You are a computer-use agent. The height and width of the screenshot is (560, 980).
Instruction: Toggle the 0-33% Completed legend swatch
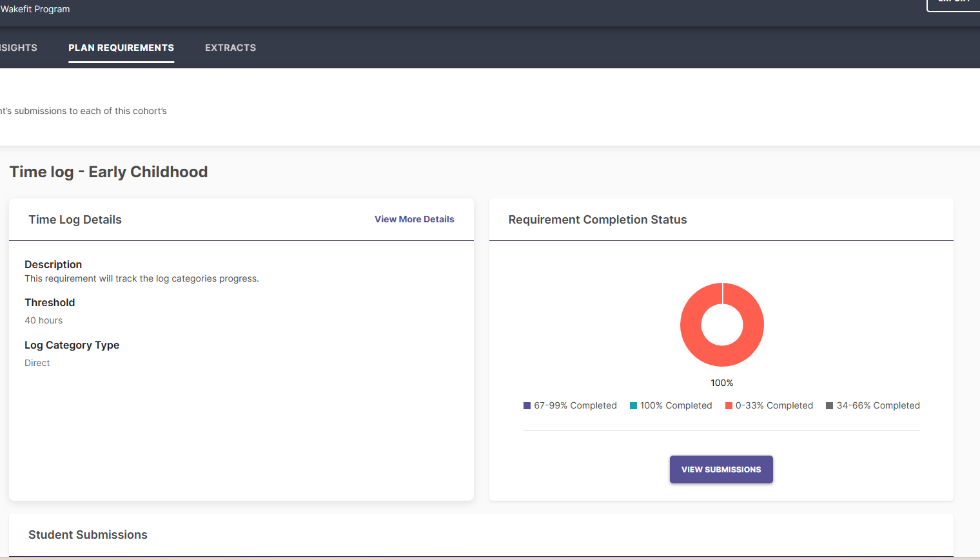(x=729, y=406)
